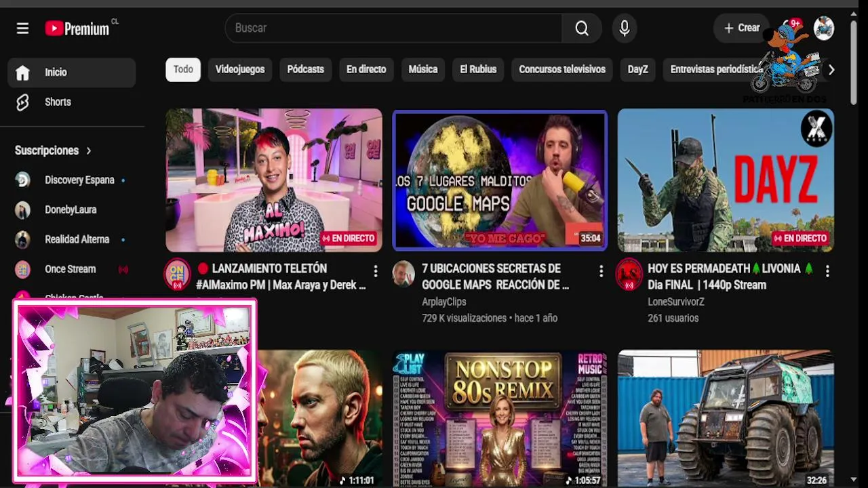Focus the Buscar search field

393,28
